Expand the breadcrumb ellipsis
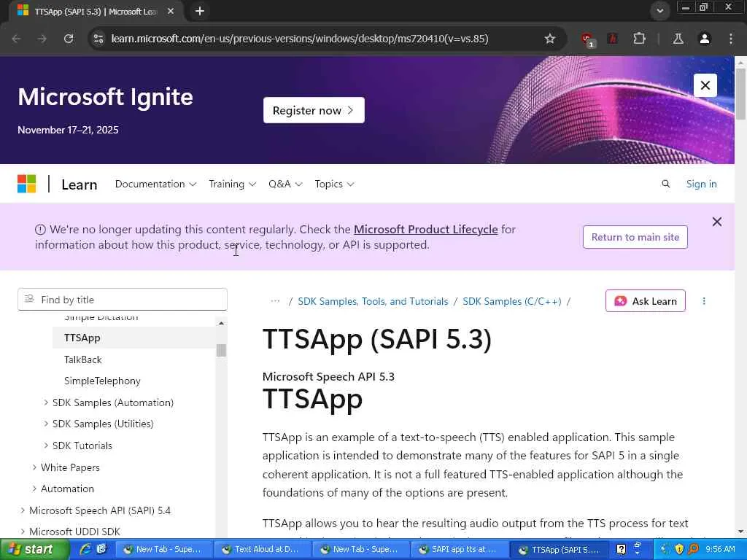The image size is (747, 560). pos(275,301)
